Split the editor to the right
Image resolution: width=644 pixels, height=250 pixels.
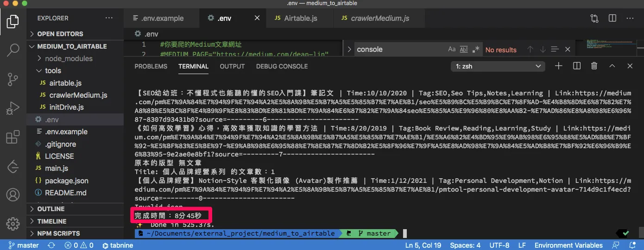point(612,18)
